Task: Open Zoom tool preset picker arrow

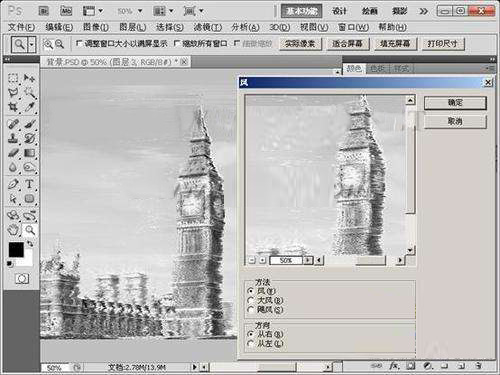Action: coord(32,44)
